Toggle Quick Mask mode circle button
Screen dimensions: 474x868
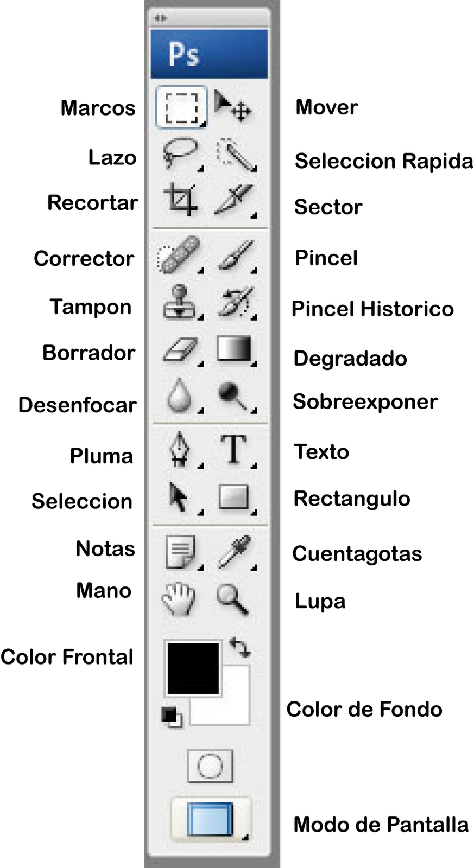tap(210, 766)
